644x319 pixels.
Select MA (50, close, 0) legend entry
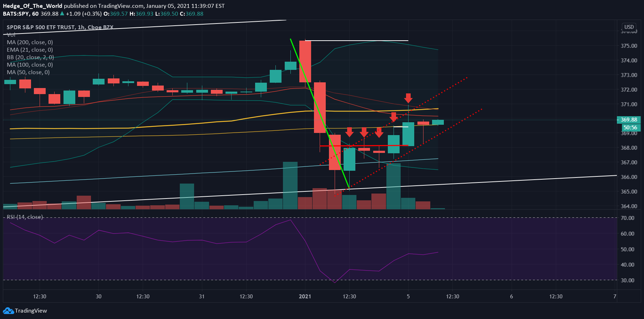point(28,72)
